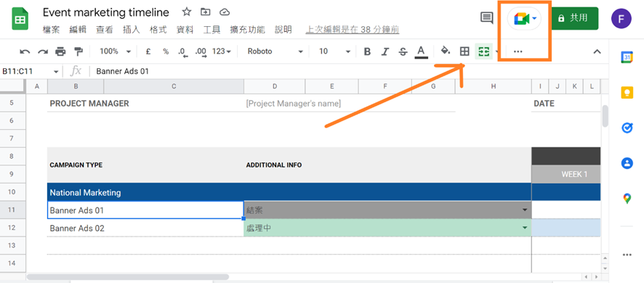The image size is (644, 283).
Task: Click the merge cells icon
Action: [x=483, y=52]
